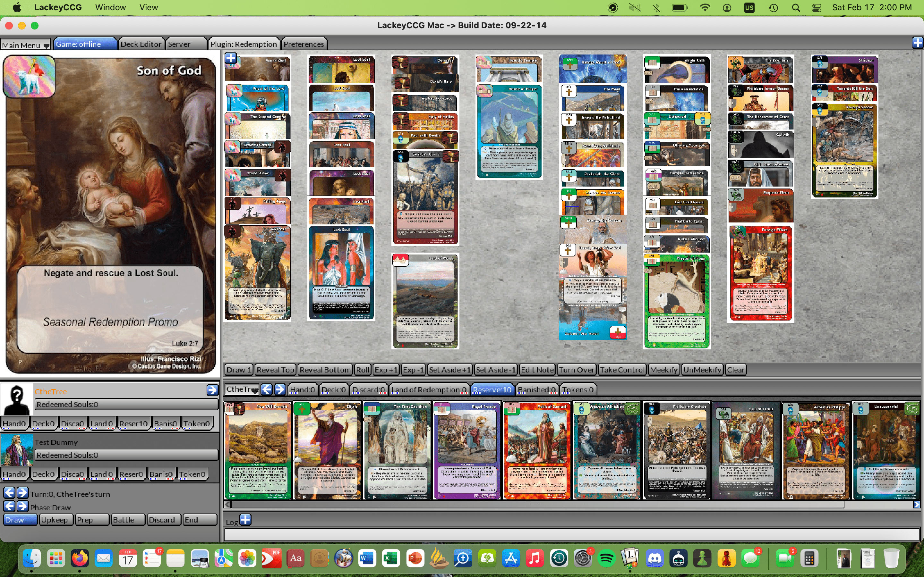
Task: Select the Elijah card thumbnail in Reserve
Action: point(327,451)
